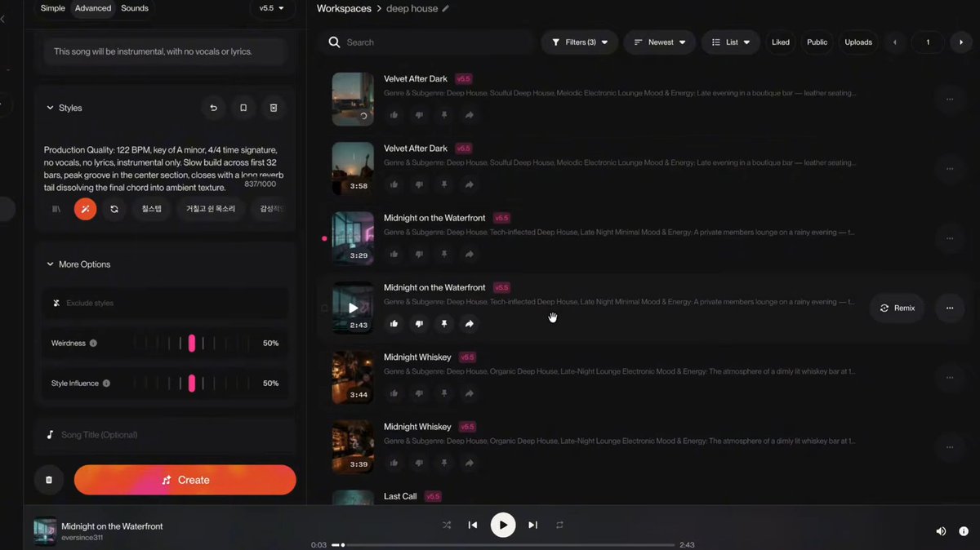Share Midnight on the Waterfront 2:43 track
Screen dimensions: 980x550
click(x=470, y=324)
